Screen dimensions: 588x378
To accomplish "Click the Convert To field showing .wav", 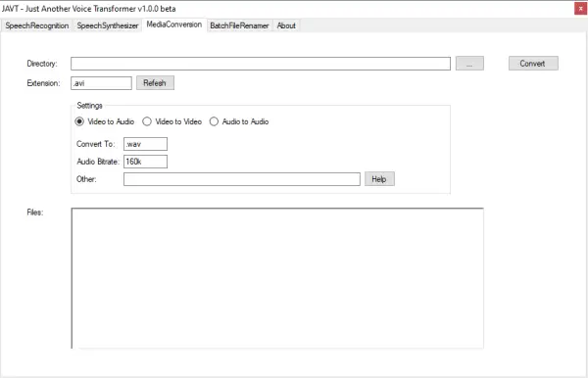I will [145, 144].
